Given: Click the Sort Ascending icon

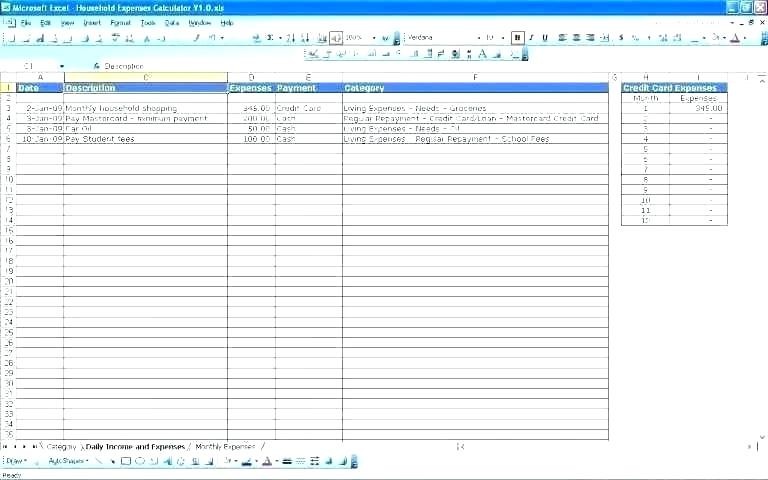Looking at the screenshot, I should click(291, 38).
